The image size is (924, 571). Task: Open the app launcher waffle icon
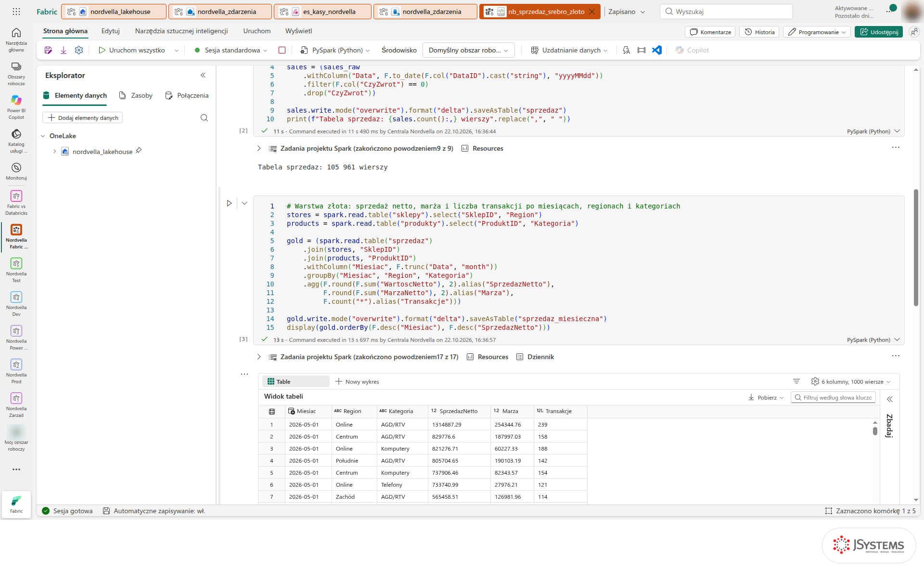tap(16, 12)
